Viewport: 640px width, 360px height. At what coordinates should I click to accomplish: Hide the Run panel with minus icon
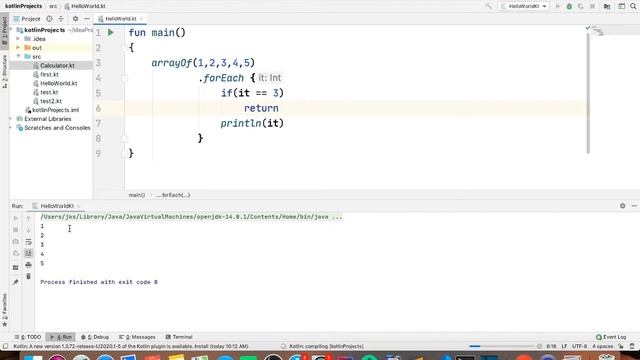point(634,206)
